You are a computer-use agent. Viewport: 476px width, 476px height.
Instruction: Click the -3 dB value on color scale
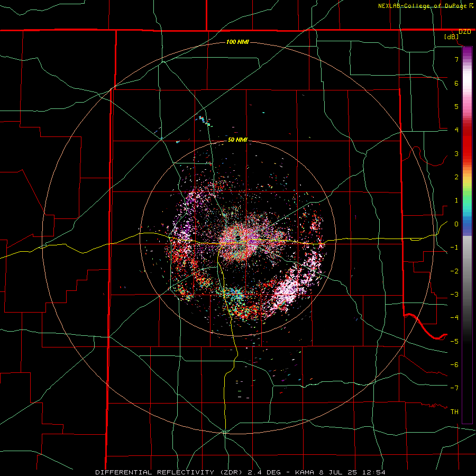pos(454,295)
